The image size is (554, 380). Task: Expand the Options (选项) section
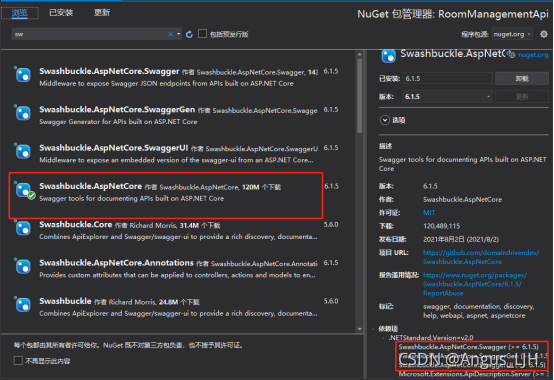(385, 120)
